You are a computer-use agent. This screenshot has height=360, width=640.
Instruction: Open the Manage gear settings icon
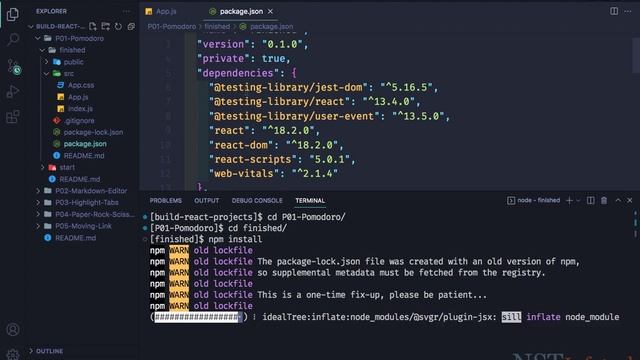click(13, 354)
